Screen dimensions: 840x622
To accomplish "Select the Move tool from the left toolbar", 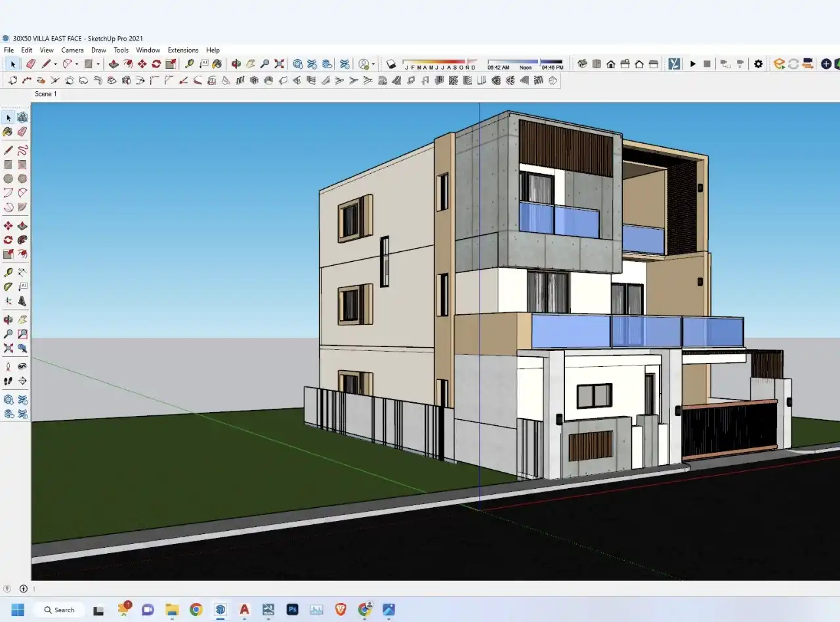I will [x=8, y=225].
